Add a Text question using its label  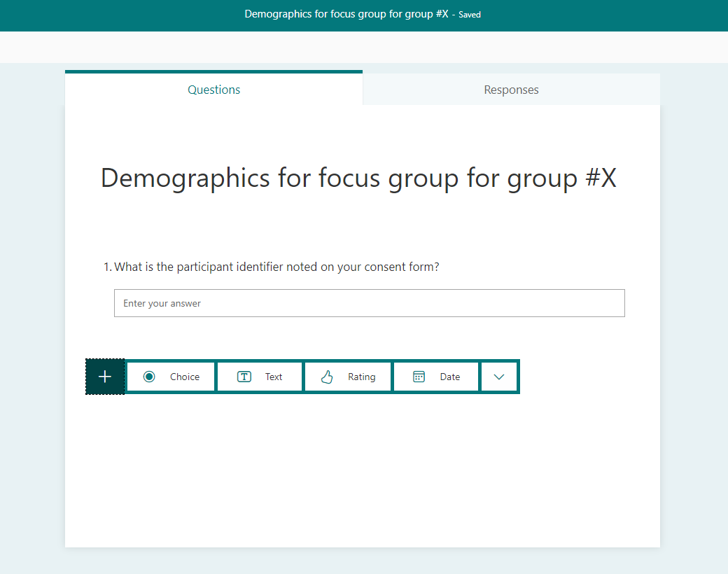(x=274, y=377)
